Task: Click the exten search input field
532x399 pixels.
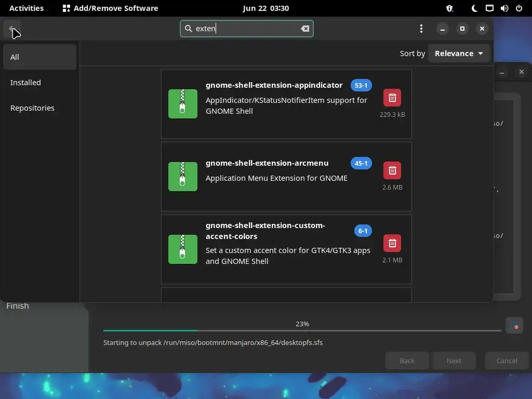Action: pos(246,29)
